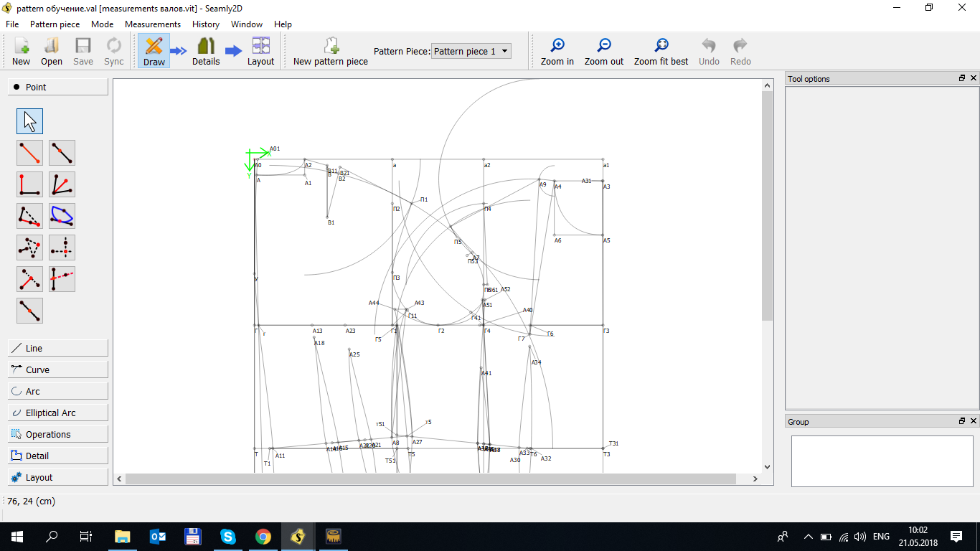Create a new pattern with New icon
Image resolution: width=980 pixels, height=551 pixels.
click(x=21, y=51)
